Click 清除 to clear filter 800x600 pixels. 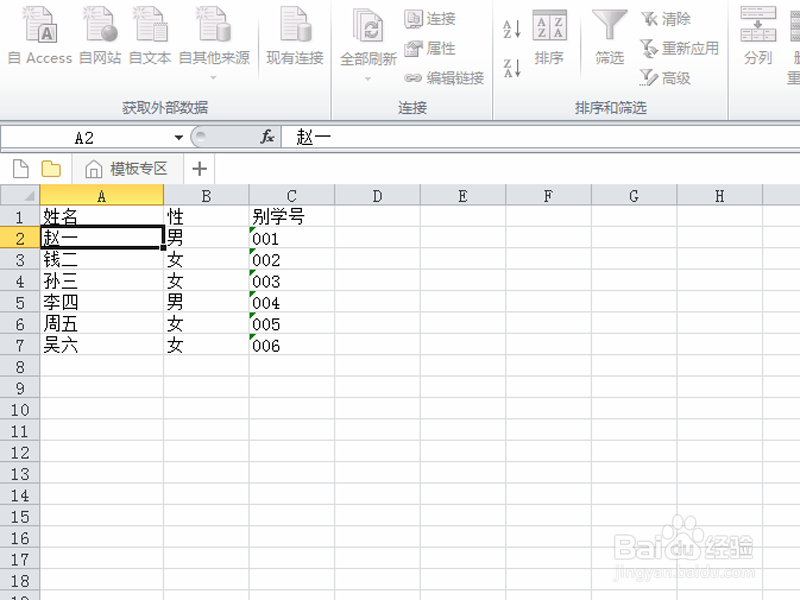pyautogui.click(x=665, y=19)
